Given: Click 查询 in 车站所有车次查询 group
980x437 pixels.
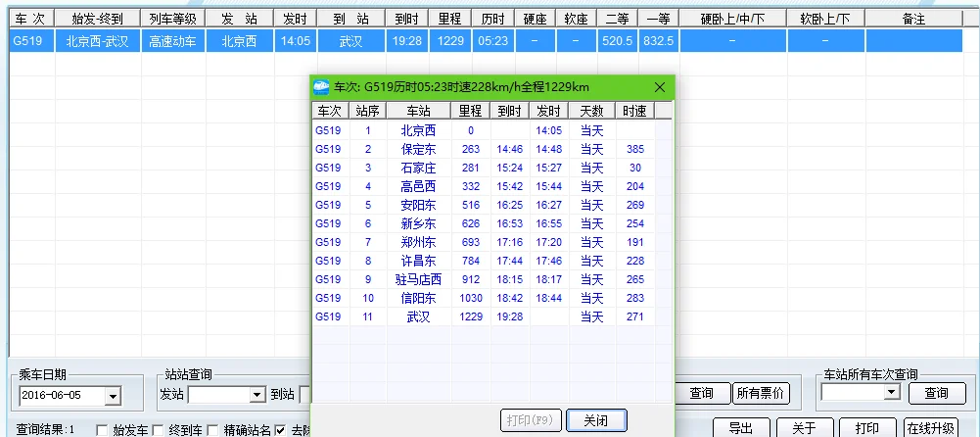Looking at the screenshot, I should (936, 393).
